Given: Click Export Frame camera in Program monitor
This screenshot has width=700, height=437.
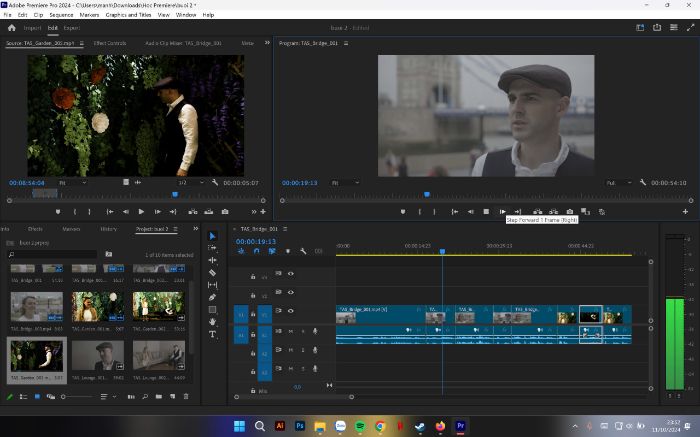Looking at the screenshot, I should tap(570, 212).
